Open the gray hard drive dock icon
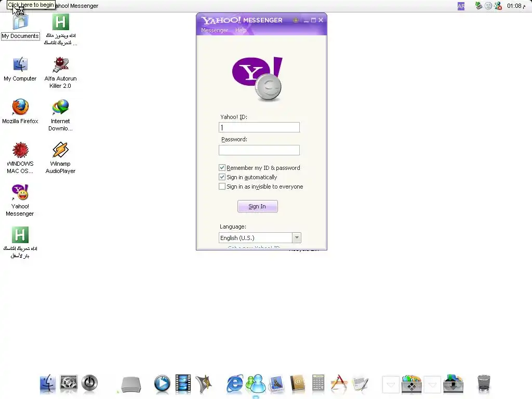This screenshot has width=532, height=399. pyautogui.click(x=131, y=384)
